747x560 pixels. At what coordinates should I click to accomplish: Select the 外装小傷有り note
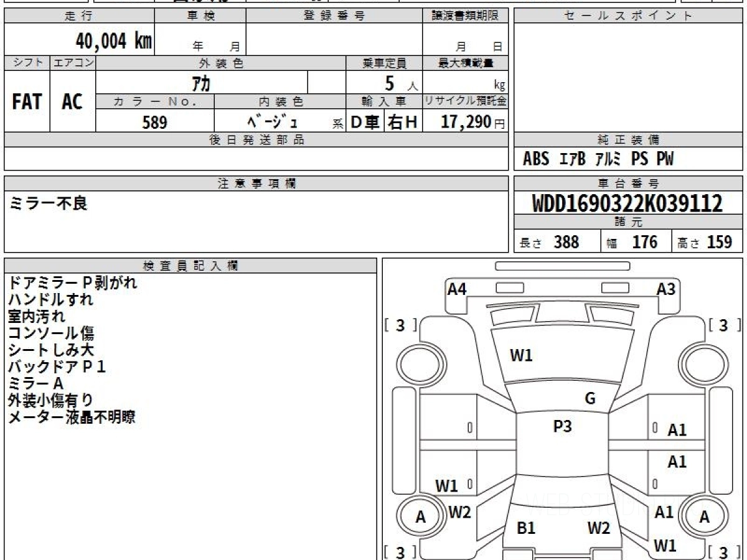(x=51, y=400)
